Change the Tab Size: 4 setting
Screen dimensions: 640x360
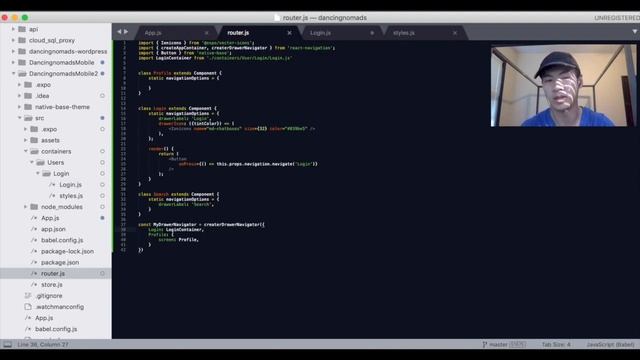point(556,344)
